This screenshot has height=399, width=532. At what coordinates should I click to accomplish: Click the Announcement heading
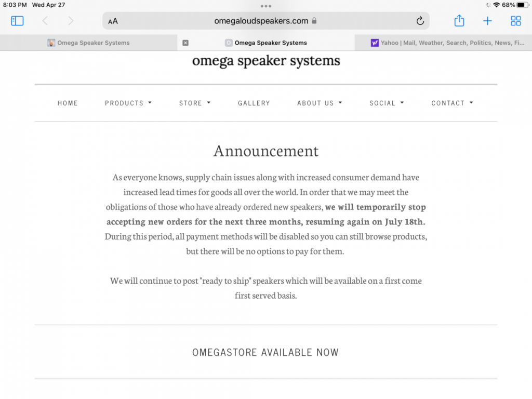point(266,151)
